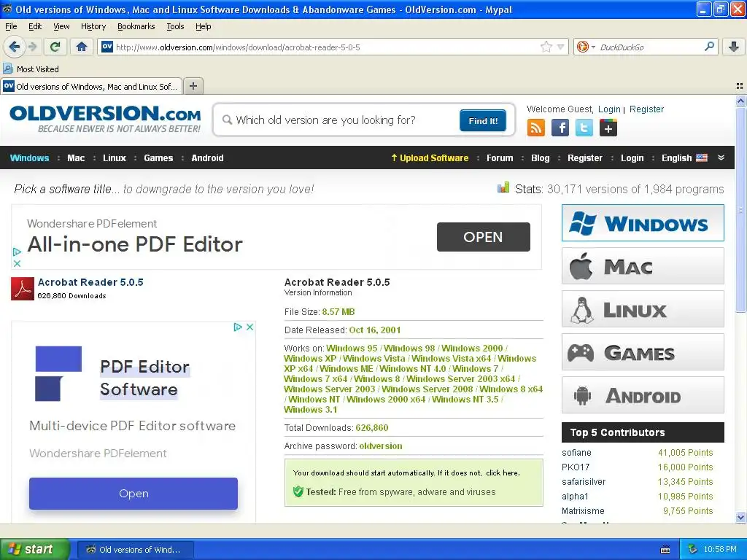This screenshot has width=747, height=560.
Task: Click the Android platform sidebar button
Action: coord(643,394)
